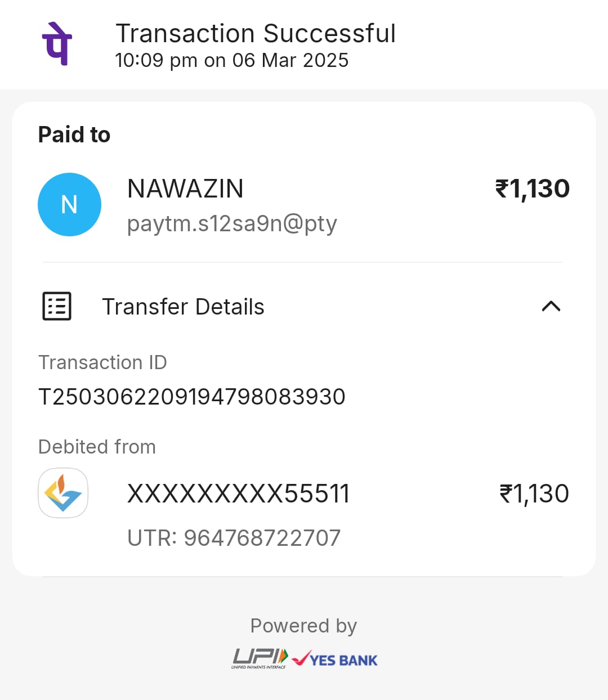Tap the Transaction ID number
This screenshot has width=608, height=700.
pyautogui.click(x=191, y=397)
